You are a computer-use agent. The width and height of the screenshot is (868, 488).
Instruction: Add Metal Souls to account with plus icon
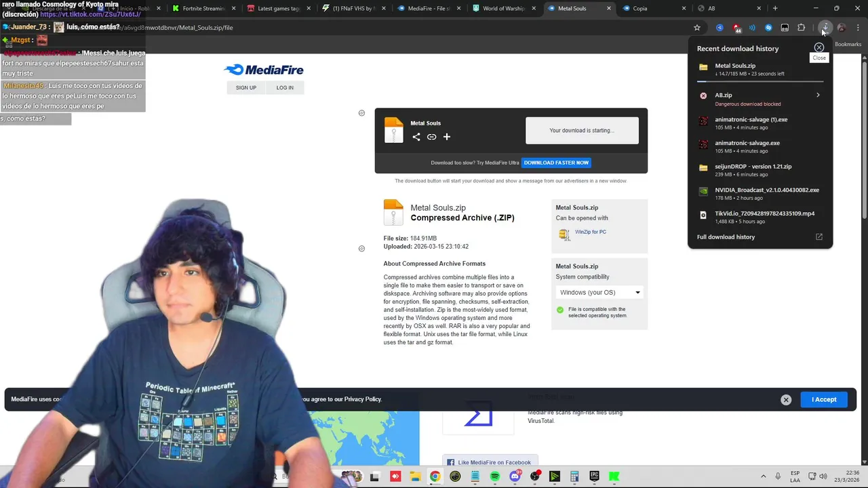(x=446, y=137)
